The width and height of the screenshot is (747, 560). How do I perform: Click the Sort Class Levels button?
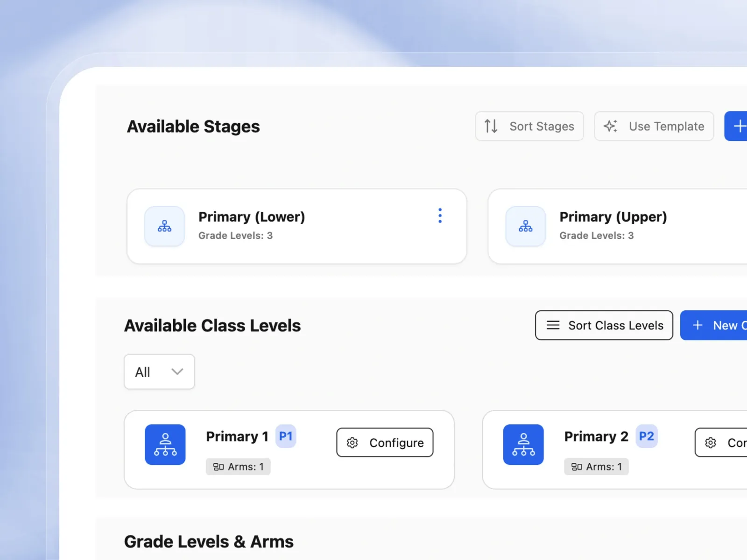[x=604, y=325]
